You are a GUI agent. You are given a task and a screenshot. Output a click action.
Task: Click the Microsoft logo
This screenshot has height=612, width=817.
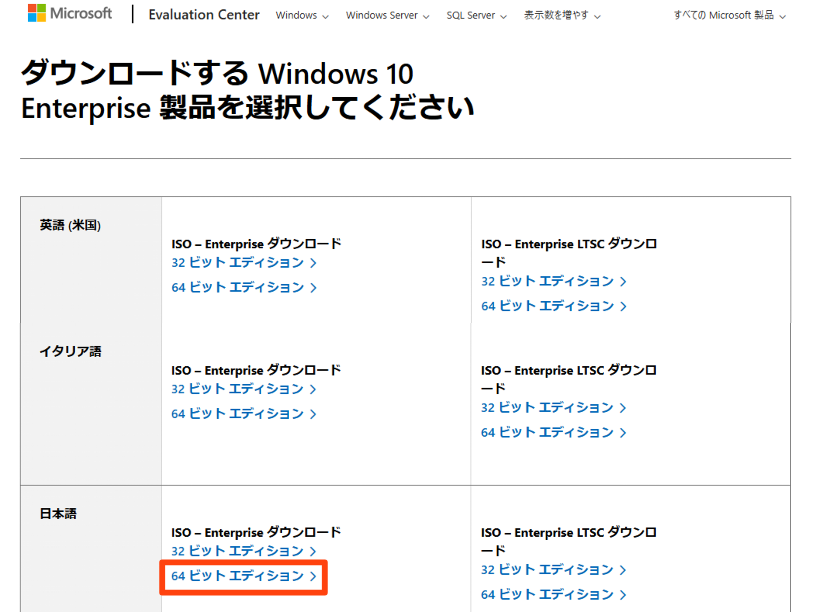click(x=69, y=13)
